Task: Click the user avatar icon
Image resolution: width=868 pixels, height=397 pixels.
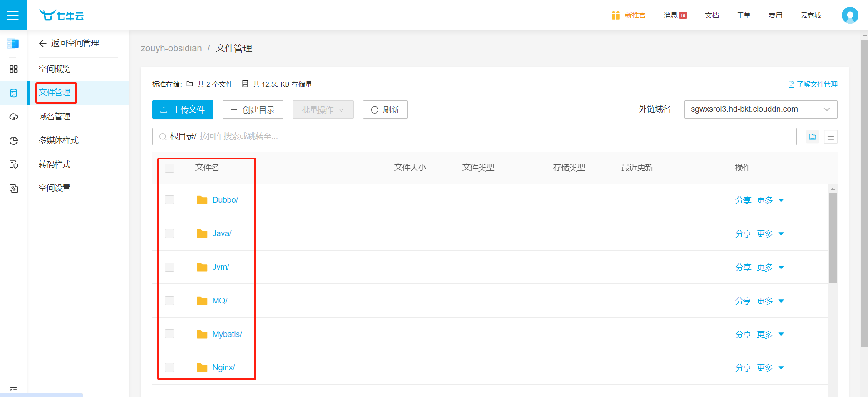Action: click(849, 15)
